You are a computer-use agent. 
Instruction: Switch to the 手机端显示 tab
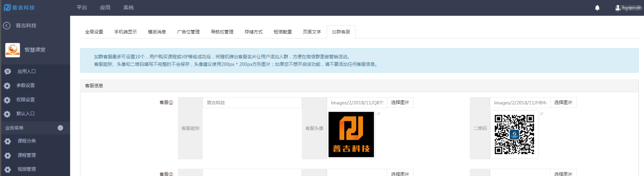[125, 32]
